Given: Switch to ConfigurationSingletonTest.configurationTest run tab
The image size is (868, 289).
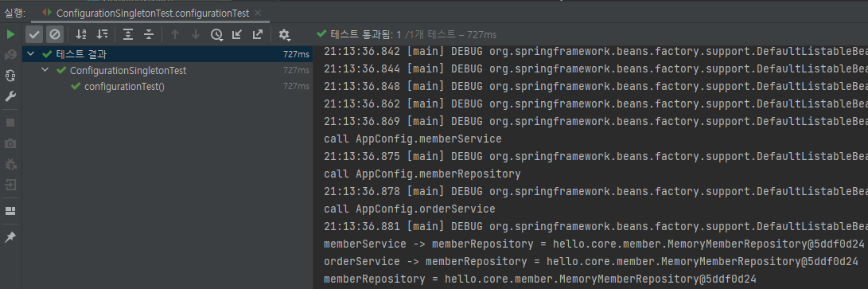Looking at the screenshot, I should point(152,13).
